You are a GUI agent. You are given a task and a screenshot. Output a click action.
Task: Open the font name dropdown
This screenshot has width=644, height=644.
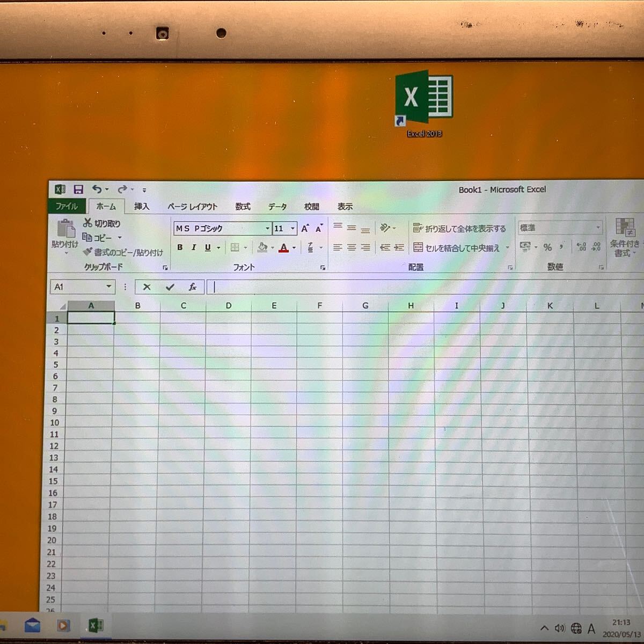point(267,228)
